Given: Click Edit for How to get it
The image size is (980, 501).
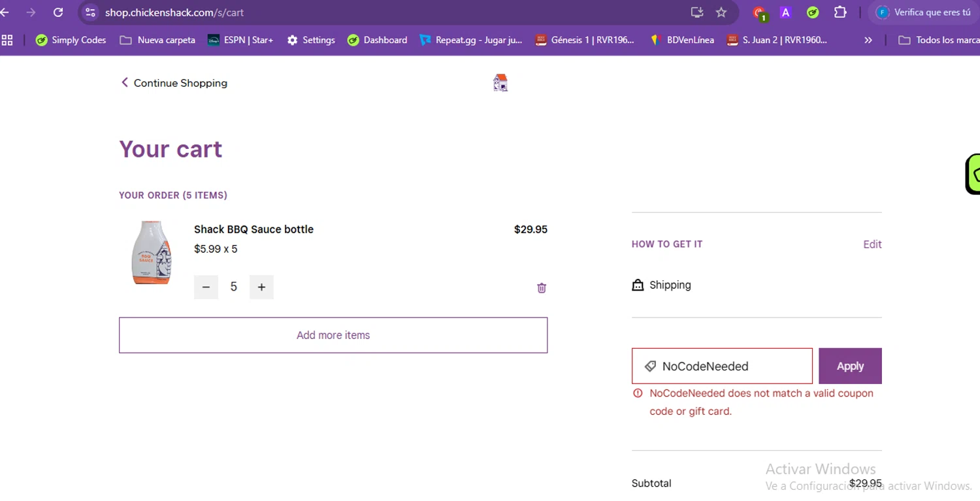Looking at the screenshot, I should pos(872,244).
